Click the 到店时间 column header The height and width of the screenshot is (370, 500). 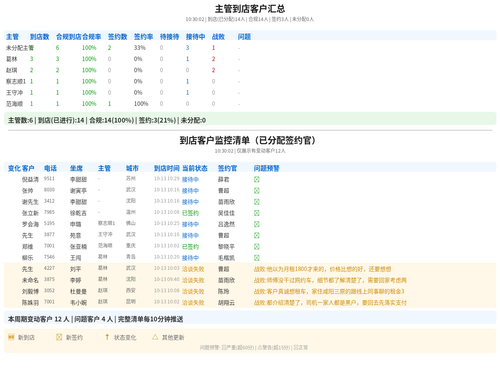(167, 168)
